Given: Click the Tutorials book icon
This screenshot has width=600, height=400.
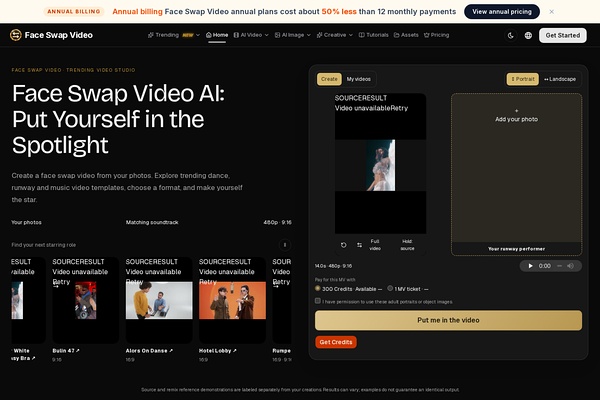Looking at the screenshot, I should [361, 35].
